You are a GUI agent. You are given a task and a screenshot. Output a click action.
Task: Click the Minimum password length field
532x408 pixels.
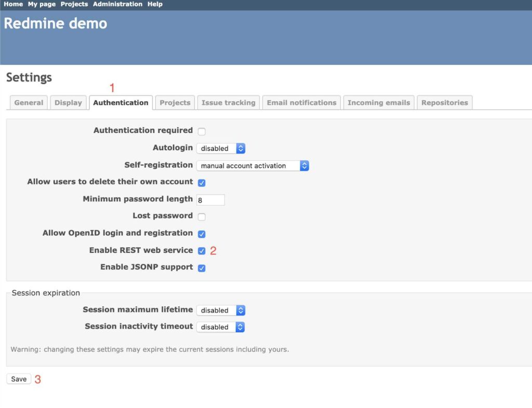tap(210, 200)
